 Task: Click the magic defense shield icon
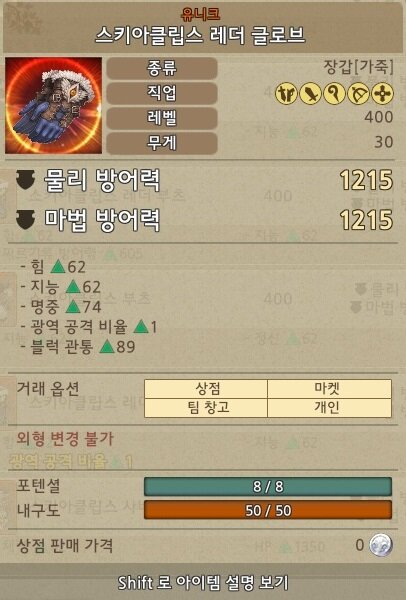point(25,220)
